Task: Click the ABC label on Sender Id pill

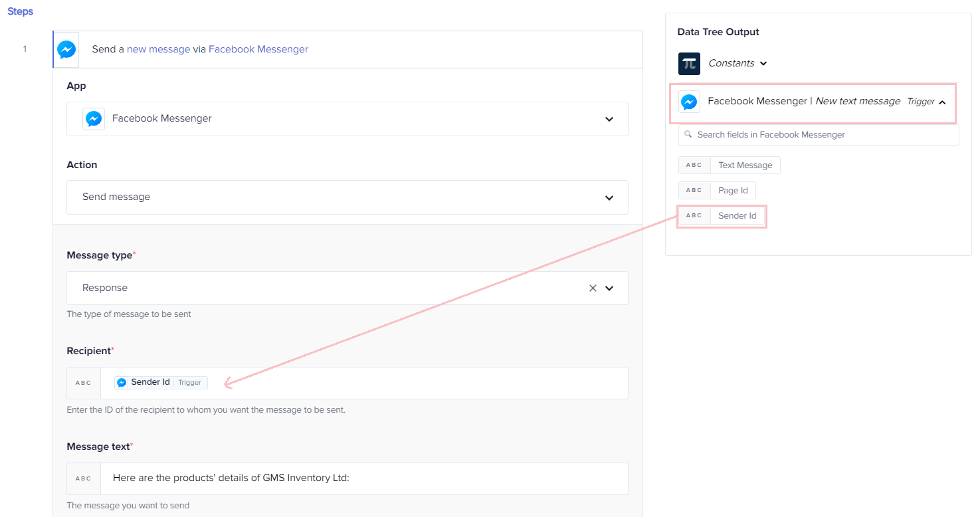Action: pyautogui.click(x=694, y=216)
